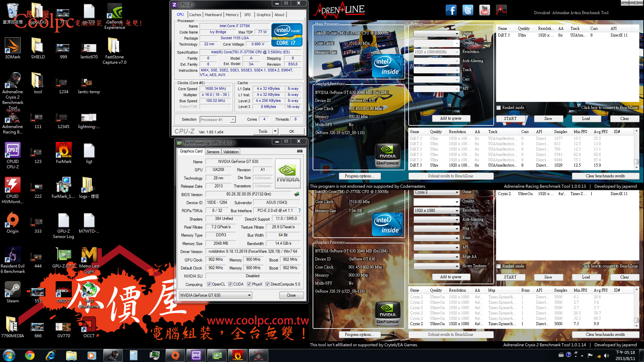Viewport: 644px width, 362px height.
Task: Click the bus interface question mark
Action: (x=300, y=210)
